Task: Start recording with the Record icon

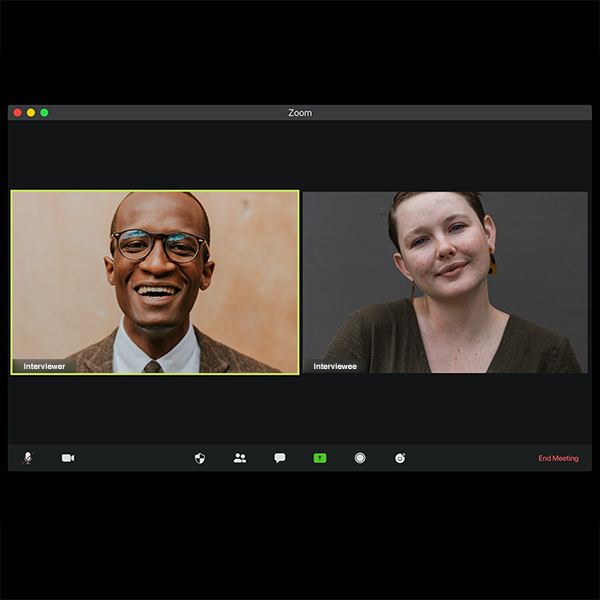Action: pos(360,458)
